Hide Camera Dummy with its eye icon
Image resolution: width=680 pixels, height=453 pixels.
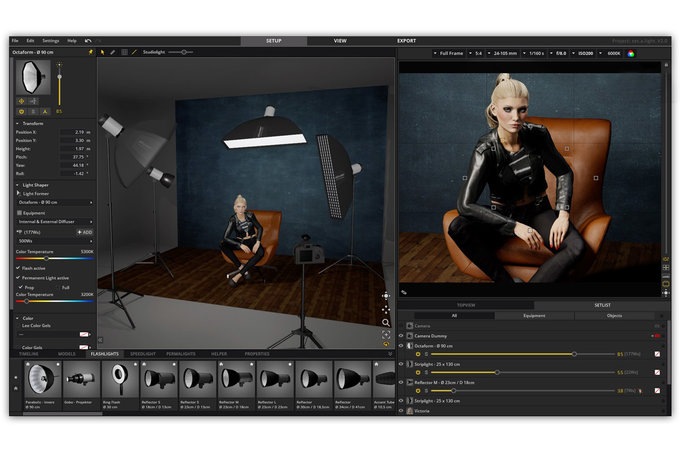click(401, 336)
